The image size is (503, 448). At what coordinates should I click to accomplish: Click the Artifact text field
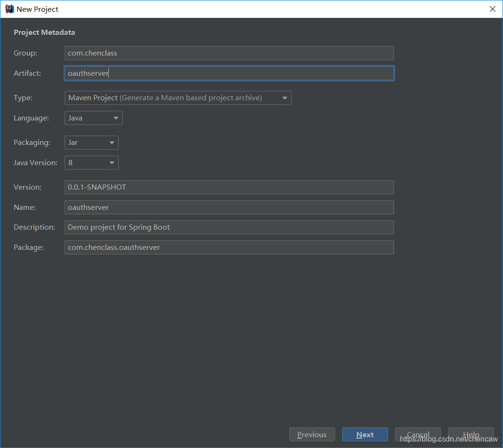229,73
